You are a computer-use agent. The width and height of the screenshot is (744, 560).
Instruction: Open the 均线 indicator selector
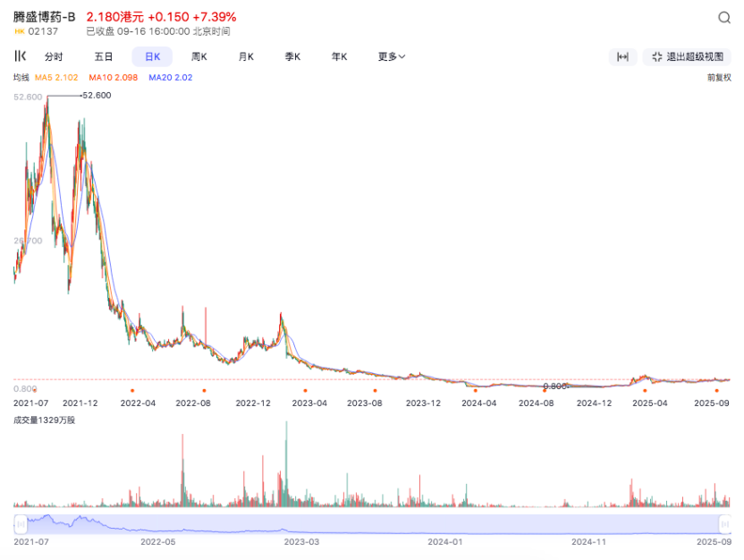tap(21, 78)
